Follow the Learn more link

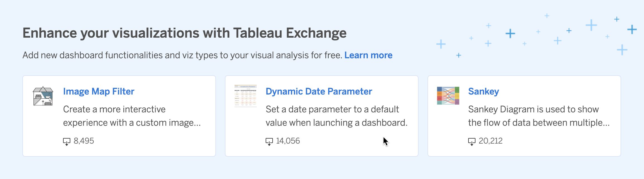pyautogui.click(x=368, y=55)
